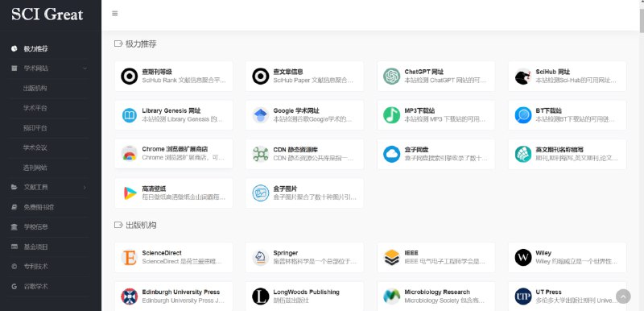The image size is (644, 311).
Task: Open the Library Genesis 网址 title link
Action: [x=171, y=111]
